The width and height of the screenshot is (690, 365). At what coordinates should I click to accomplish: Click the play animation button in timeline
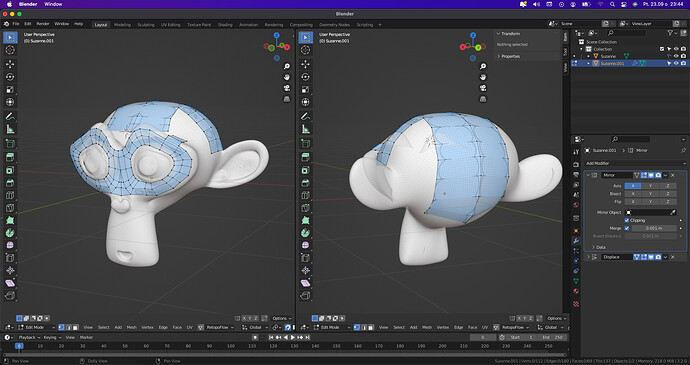293,337
